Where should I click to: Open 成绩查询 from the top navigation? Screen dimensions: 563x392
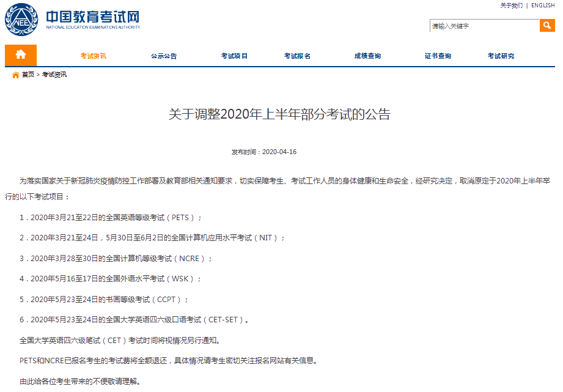367,55
